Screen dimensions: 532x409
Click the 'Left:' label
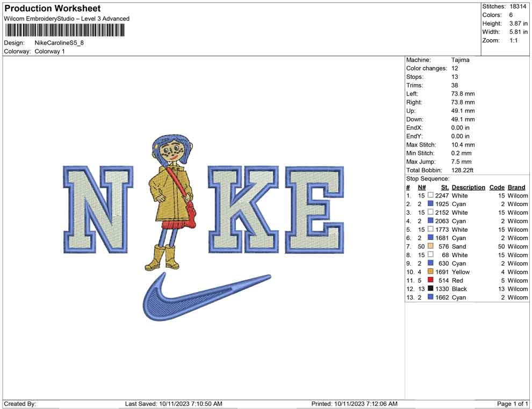tap(412, 93)
